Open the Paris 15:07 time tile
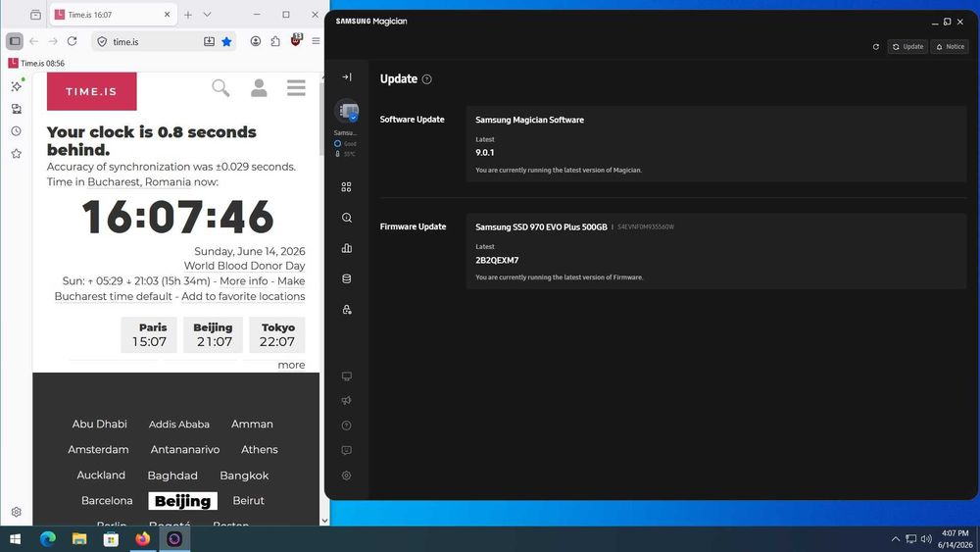980x552 pixels. (x=149, y=335)
